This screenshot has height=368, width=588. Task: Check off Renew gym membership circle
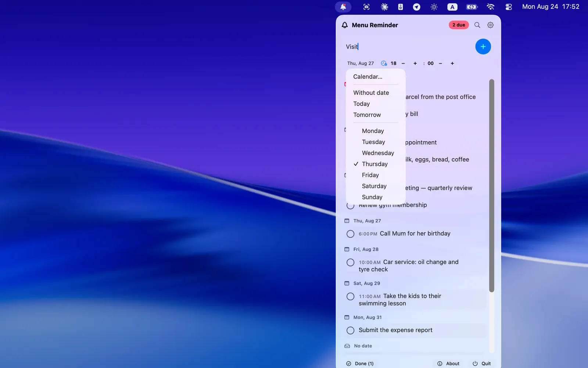[351, 205]
